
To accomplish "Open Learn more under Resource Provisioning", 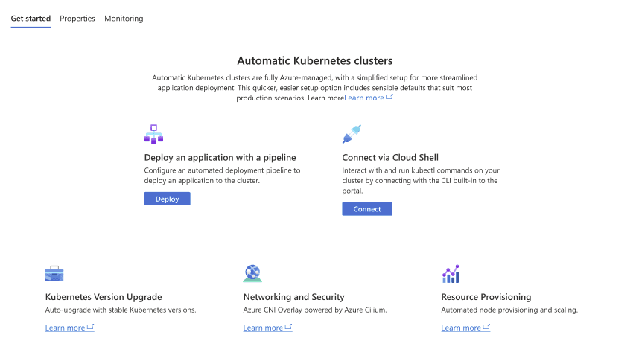I will (x=461, y=328).
